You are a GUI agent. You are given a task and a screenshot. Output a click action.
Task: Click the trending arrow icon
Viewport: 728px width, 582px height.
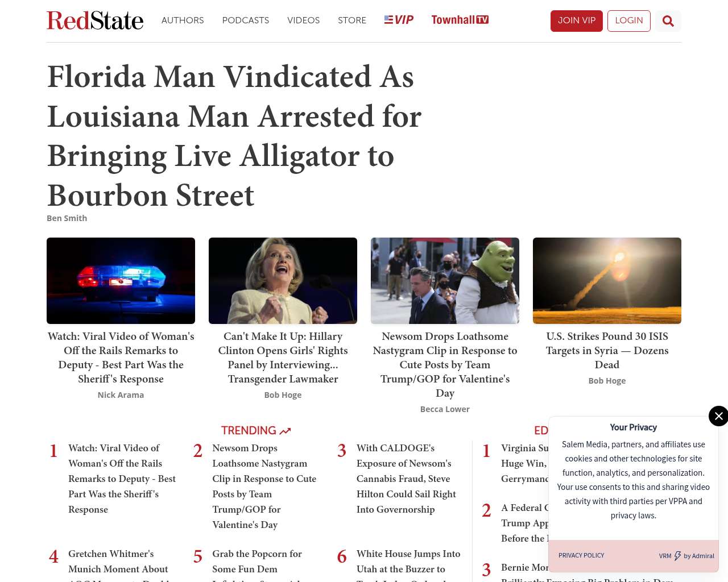point(286,431)
